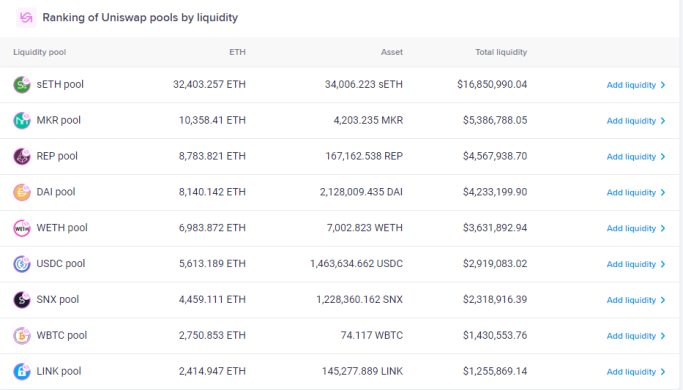Select the 'WBTC pool' name
The height and width of the screenshot is (390, 683).
click(62, 336)
